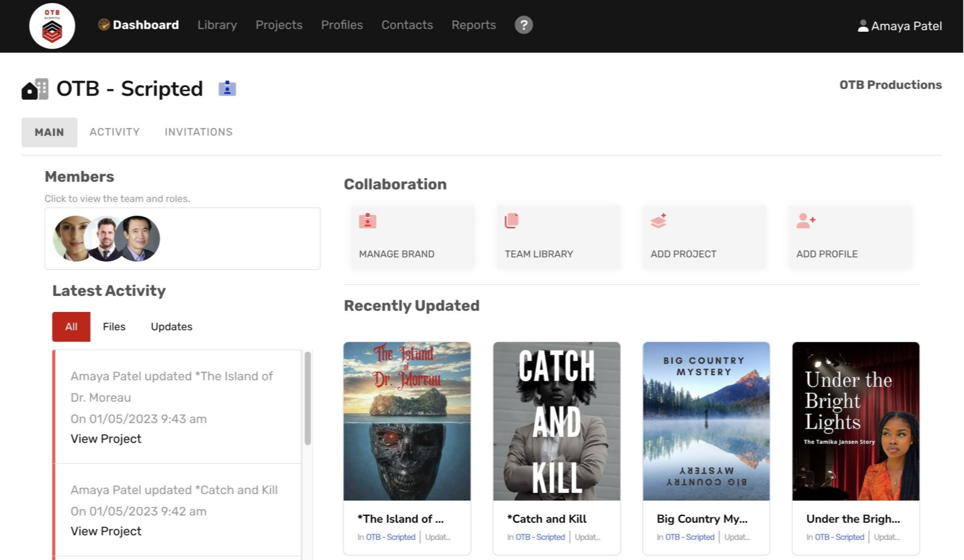Select the All activity filter
The height and width of the screenshot is (560, 964).
70,326
